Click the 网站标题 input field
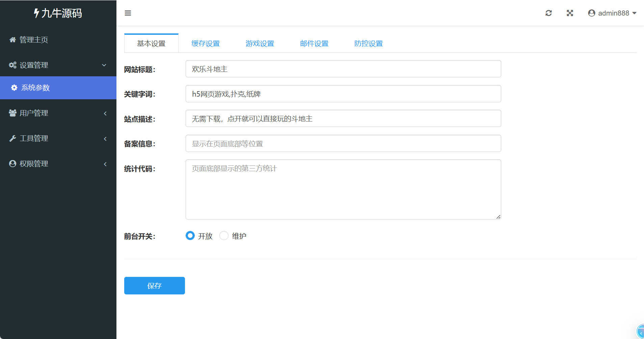Screen dimensions: 644x339 click(x=343, y=69)
